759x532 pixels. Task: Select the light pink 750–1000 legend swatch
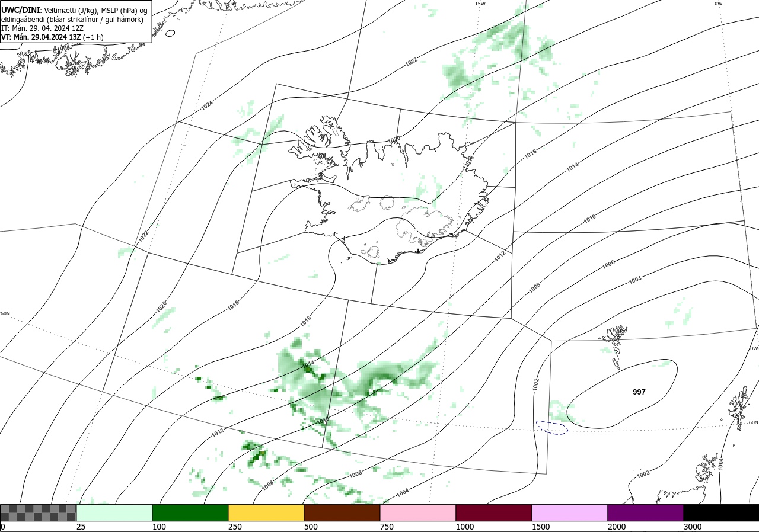(418, 512)
